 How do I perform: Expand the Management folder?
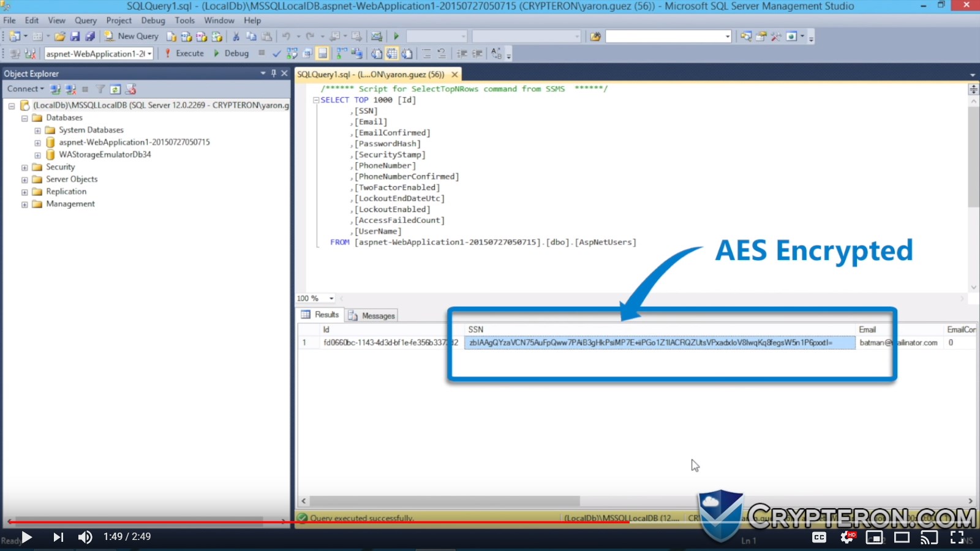tap(24, 204)
